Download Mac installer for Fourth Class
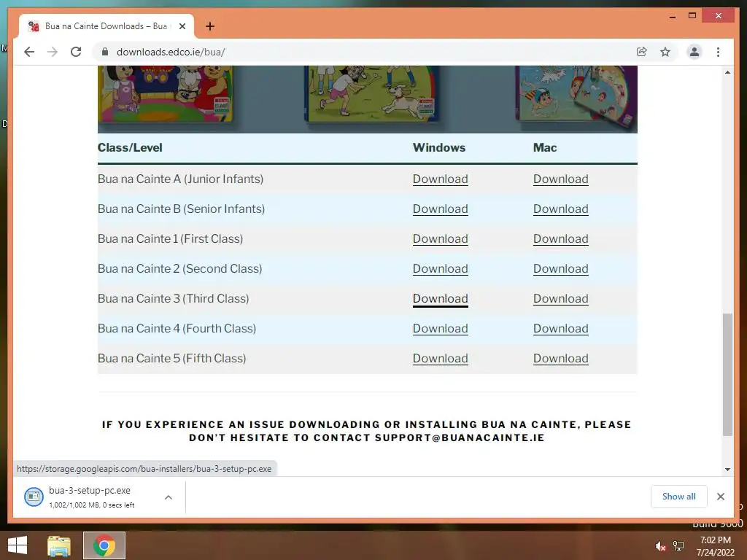Viewport: 747px width, 560px height. point(561,329)
